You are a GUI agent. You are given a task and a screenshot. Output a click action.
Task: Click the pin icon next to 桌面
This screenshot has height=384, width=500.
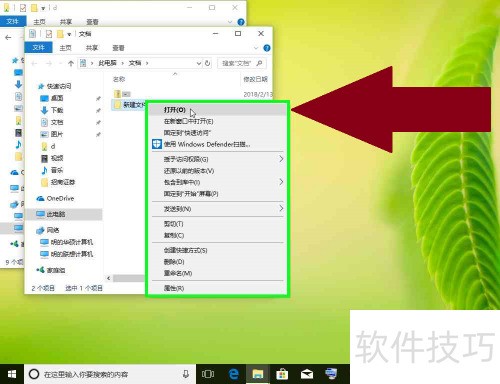[98, 98]
